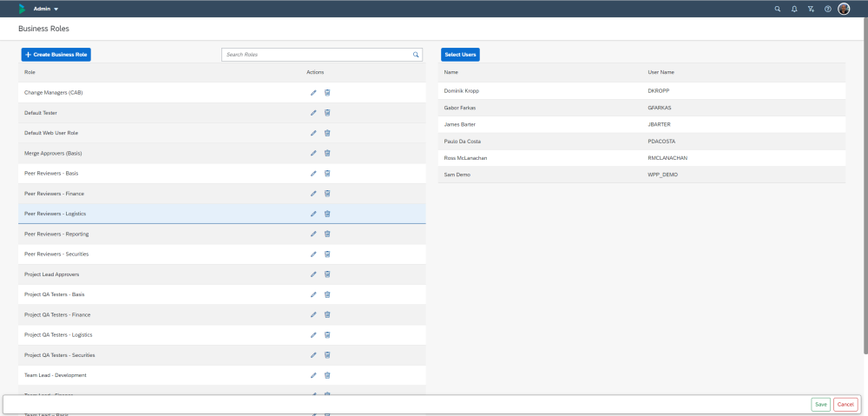Delete the Project Lead Approvers role
Image resolution: width=868 pixels, height=416 pixels.
(327, 274)
